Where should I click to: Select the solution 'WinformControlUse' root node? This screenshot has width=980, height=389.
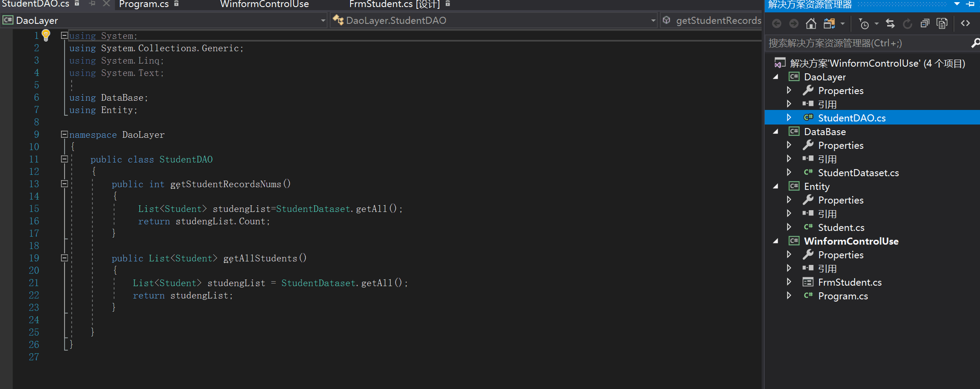877,63
